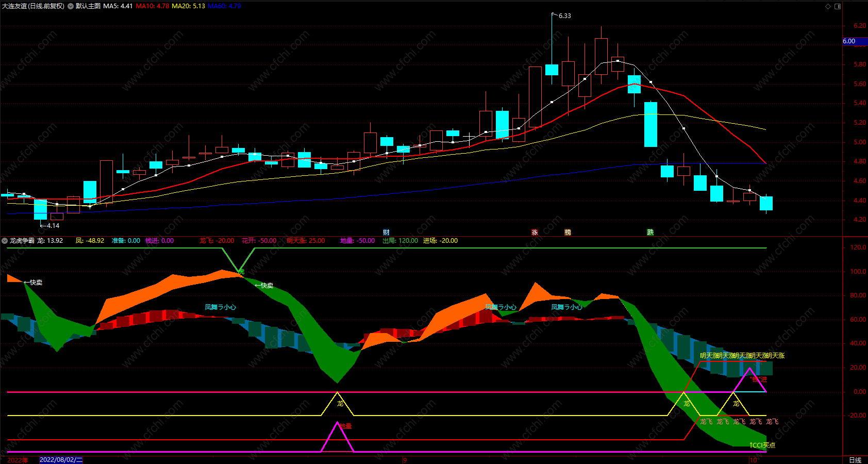Click the diamond marker icon at top right
The height and width of the screenshot is (464, 868).
(x=828, y=6)
